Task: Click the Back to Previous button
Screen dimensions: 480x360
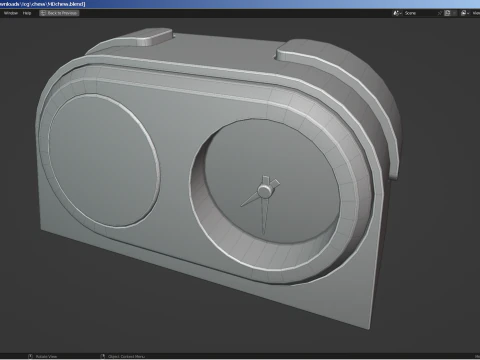Action: click(59, 13)
